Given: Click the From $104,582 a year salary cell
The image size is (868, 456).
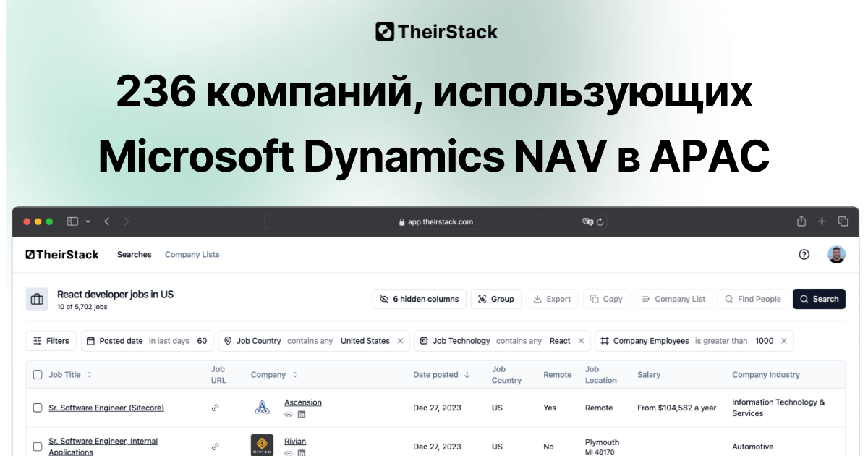Looking at the screenshot, I should click(677, 408).
